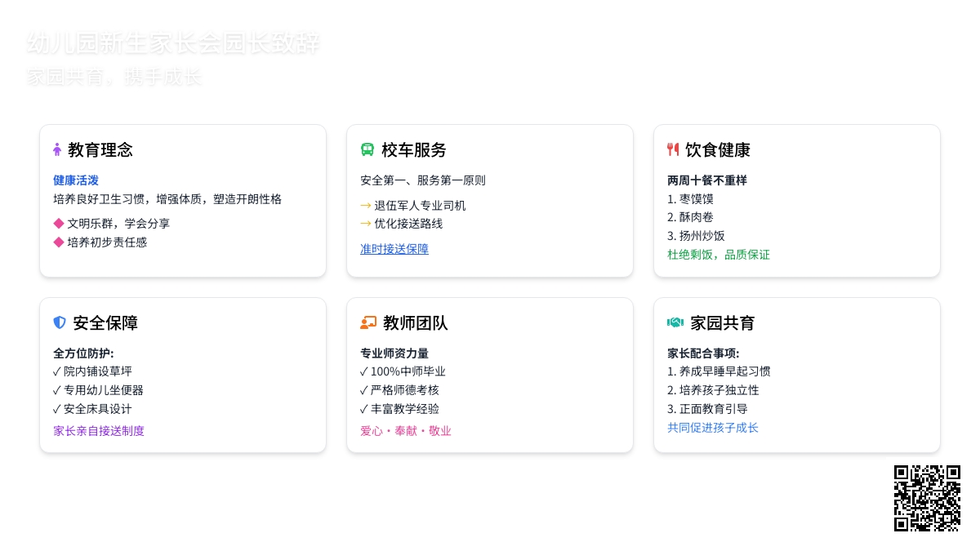980x551 pixels.
Task: Click the teacher icon beside 教师团队
Action: point(368,322)
